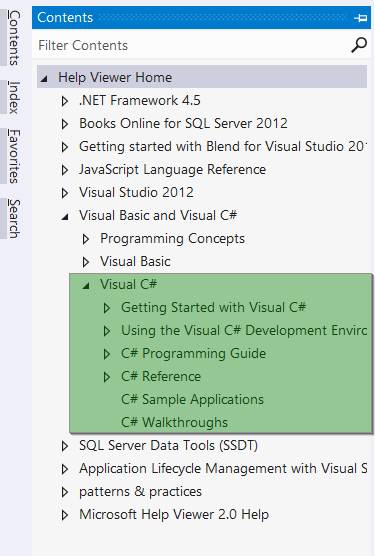
Task: Select the Visual Studio 2012 topic
Action: click(136, 193)
